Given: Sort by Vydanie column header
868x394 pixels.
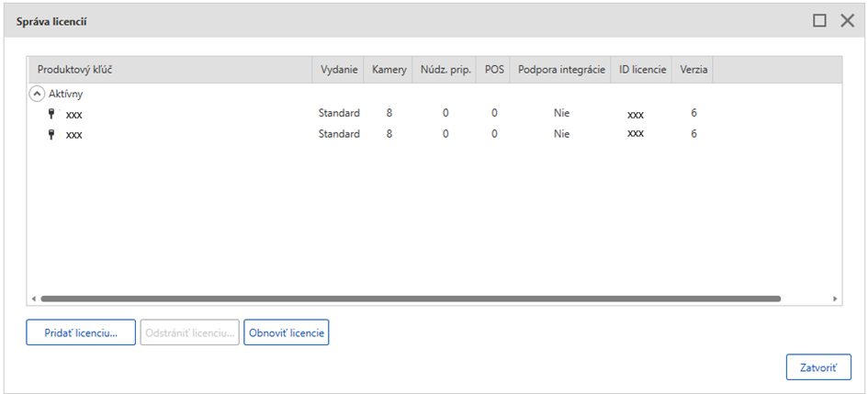Looking at the screenshot, I should point(339,70).
